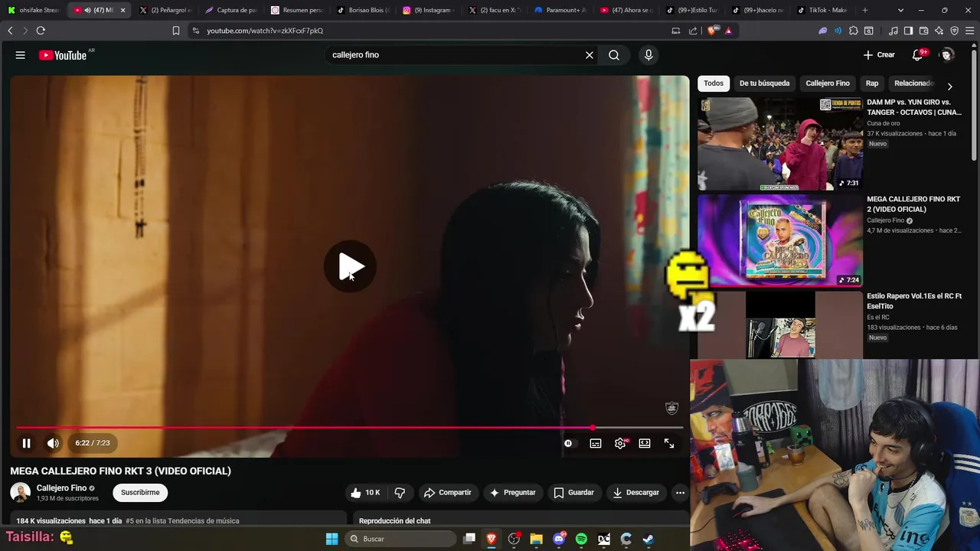
Task: Open the account avatar menu
Action: (947, 55)
